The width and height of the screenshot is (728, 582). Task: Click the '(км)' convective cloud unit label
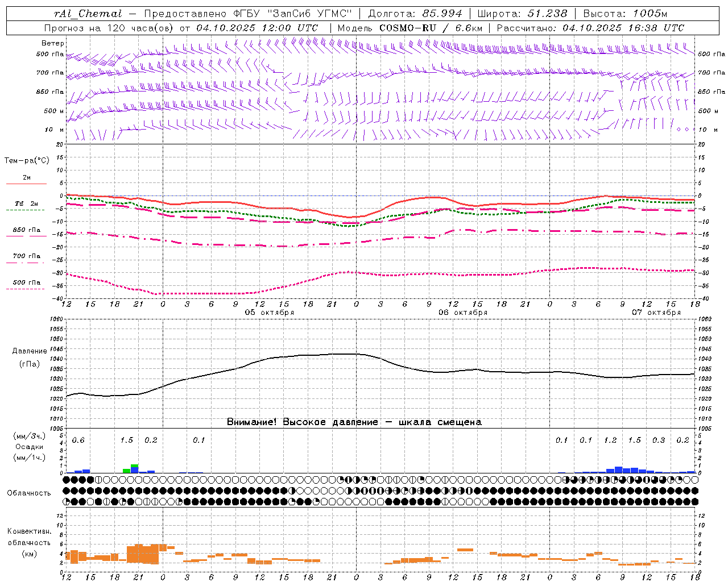tap(29, 554)
